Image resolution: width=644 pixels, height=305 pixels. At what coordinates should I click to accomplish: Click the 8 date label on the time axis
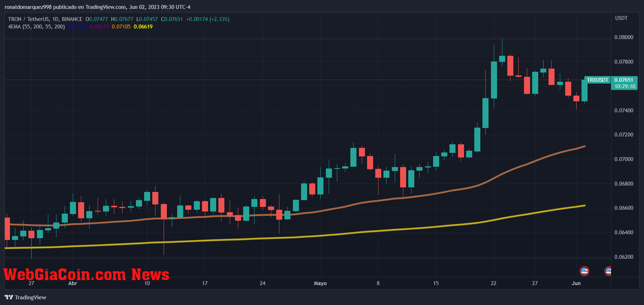pyautogui.click(x=378, y=283)
